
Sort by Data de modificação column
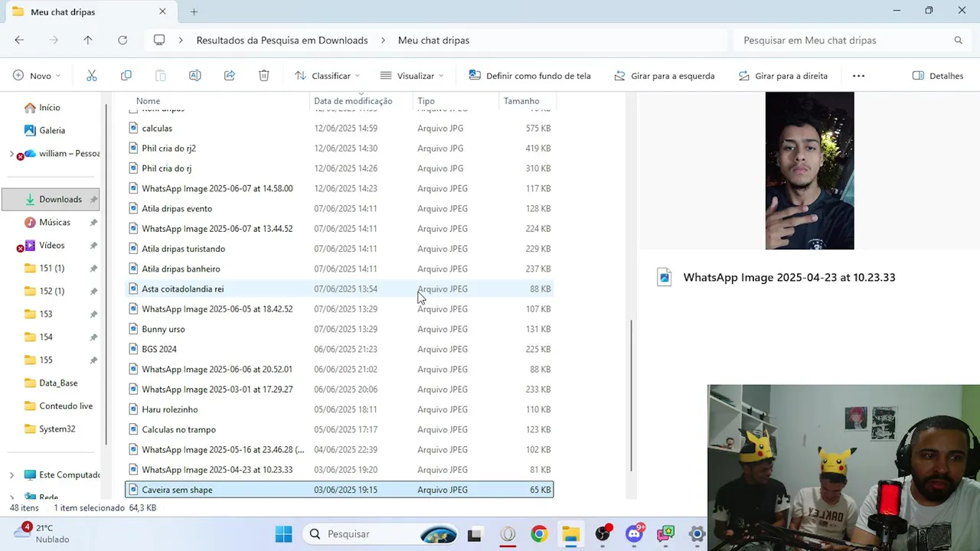353,101
